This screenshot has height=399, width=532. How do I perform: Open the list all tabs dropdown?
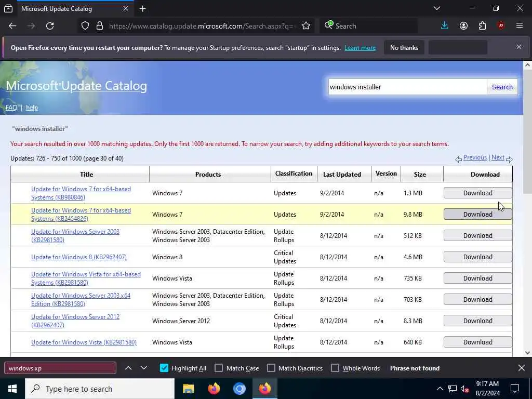pyautogui.click(x=436, y=8)
